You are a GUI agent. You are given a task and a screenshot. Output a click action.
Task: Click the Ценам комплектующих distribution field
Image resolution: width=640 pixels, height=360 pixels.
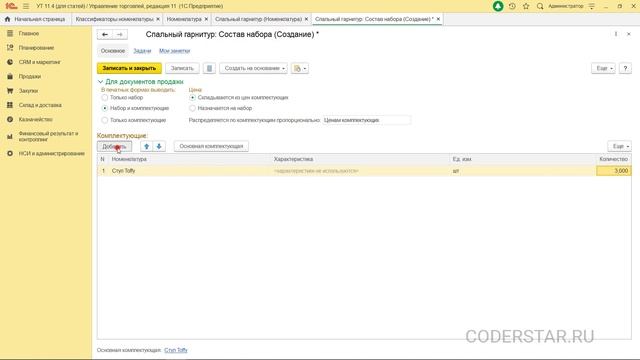(x=366, y=120)
